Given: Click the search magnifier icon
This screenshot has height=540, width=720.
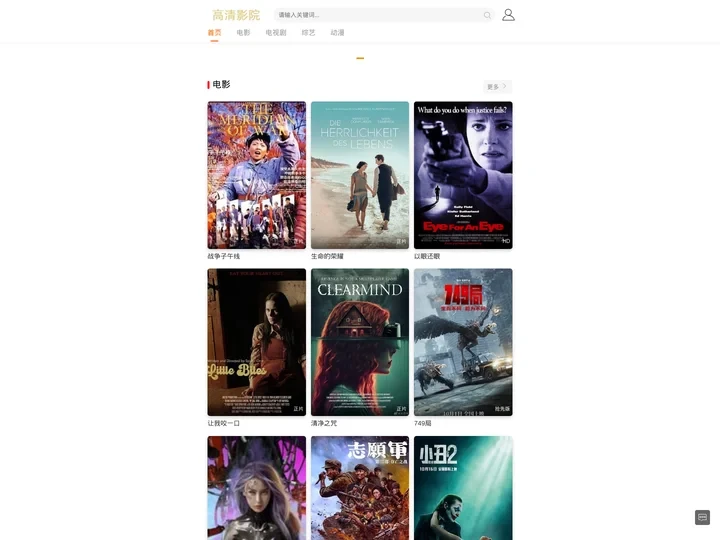Looking at the screenshot, I should click(x=487, y=16).
